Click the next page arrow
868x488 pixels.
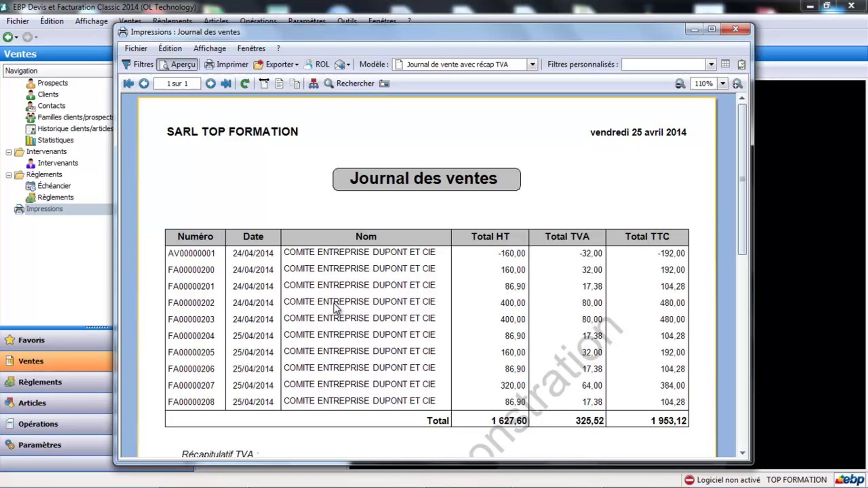(210, 84)
